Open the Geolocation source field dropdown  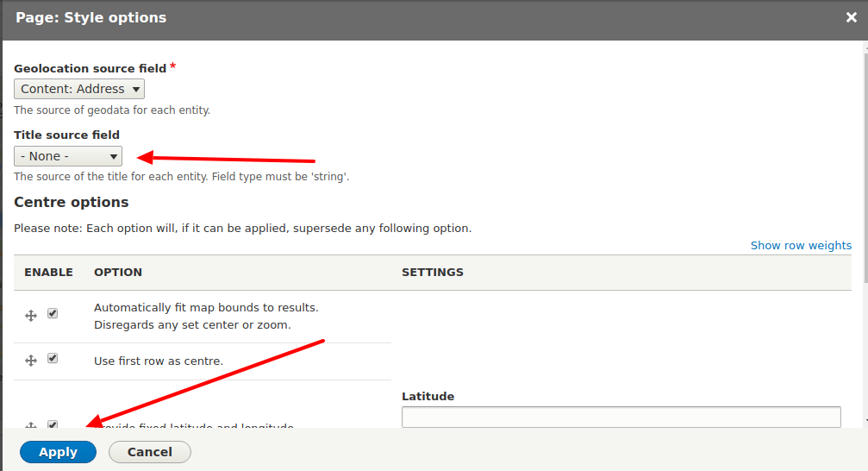[79, 89]
